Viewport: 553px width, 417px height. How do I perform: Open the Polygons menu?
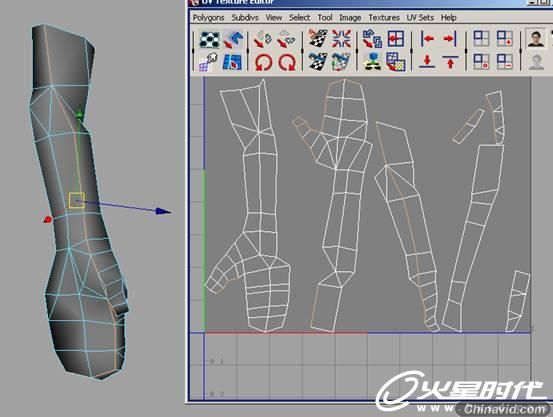(208, 18)
